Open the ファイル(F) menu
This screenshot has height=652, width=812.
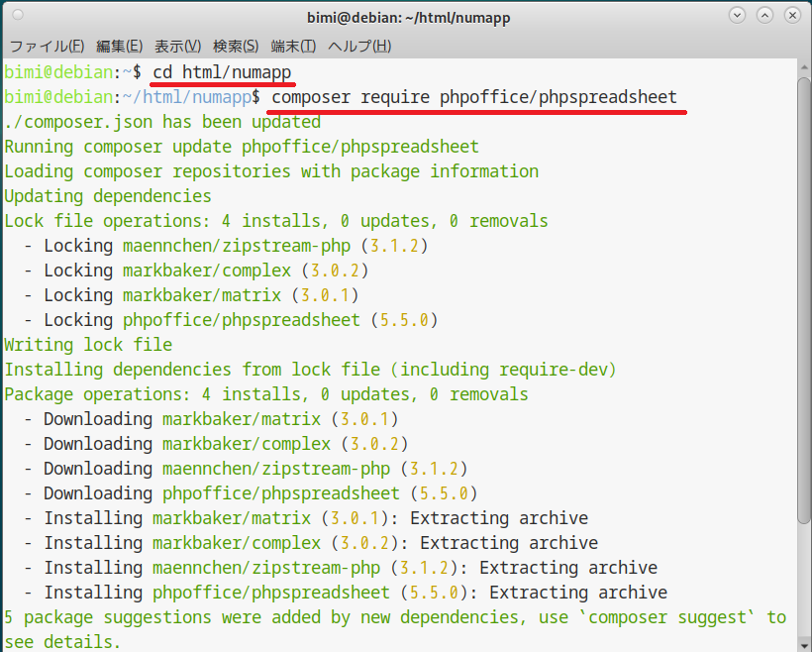pos(47,47)
